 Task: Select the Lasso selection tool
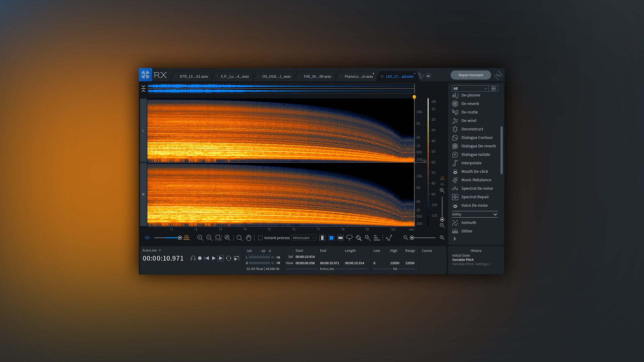pos(350,238)
